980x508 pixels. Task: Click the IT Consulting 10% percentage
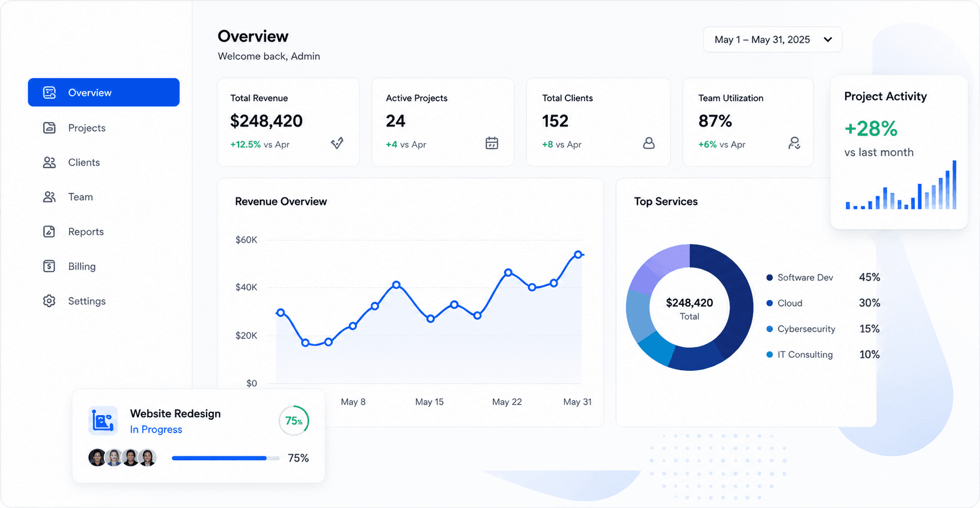point(869,354)
